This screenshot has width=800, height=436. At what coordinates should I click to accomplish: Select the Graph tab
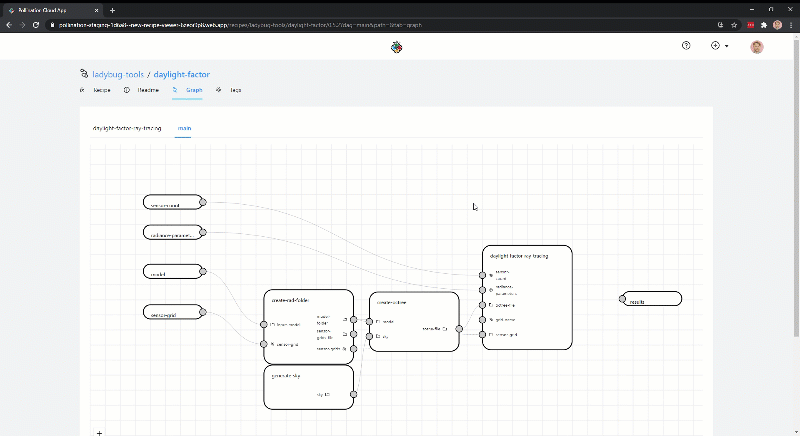(187, 90)
